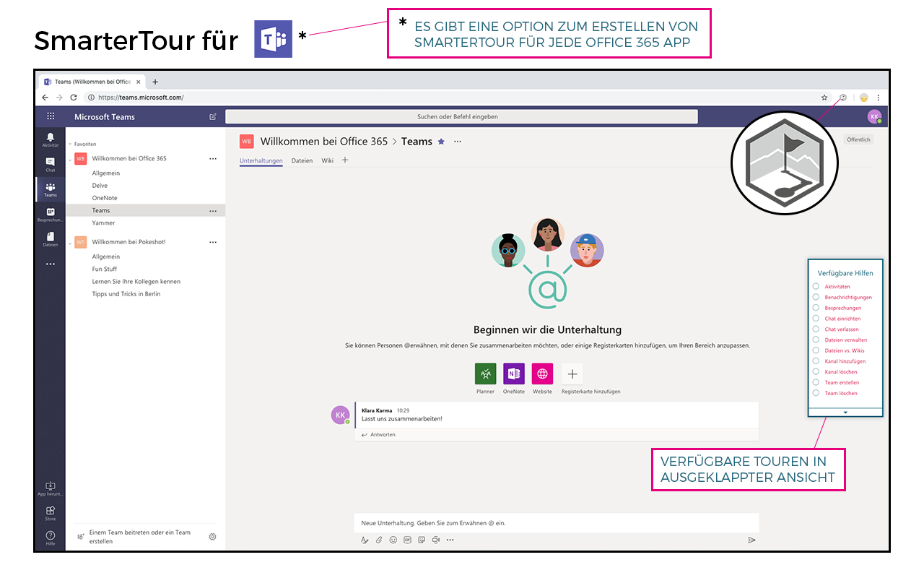
Task: Open team settings gear icon
Action: pos(212,537)
